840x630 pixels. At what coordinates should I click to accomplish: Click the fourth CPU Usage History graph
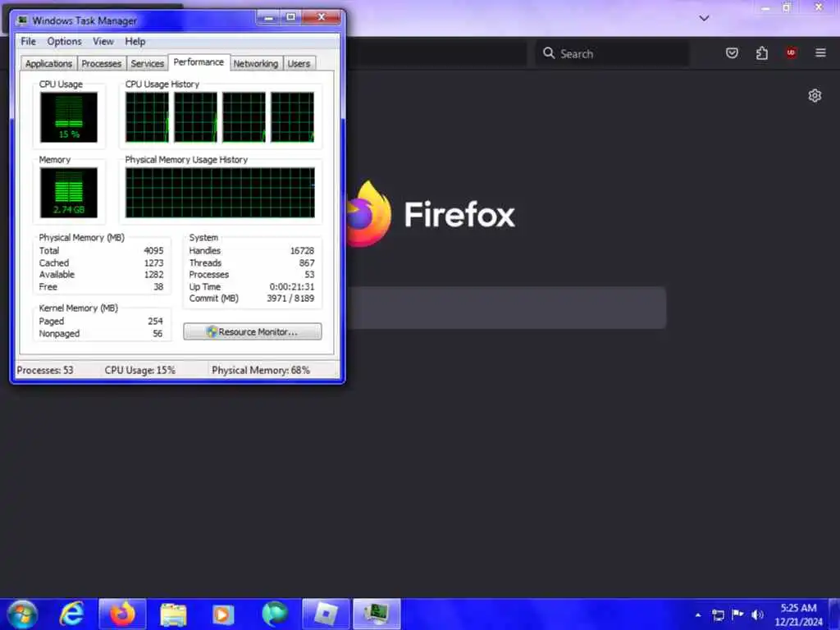(293, 116)
